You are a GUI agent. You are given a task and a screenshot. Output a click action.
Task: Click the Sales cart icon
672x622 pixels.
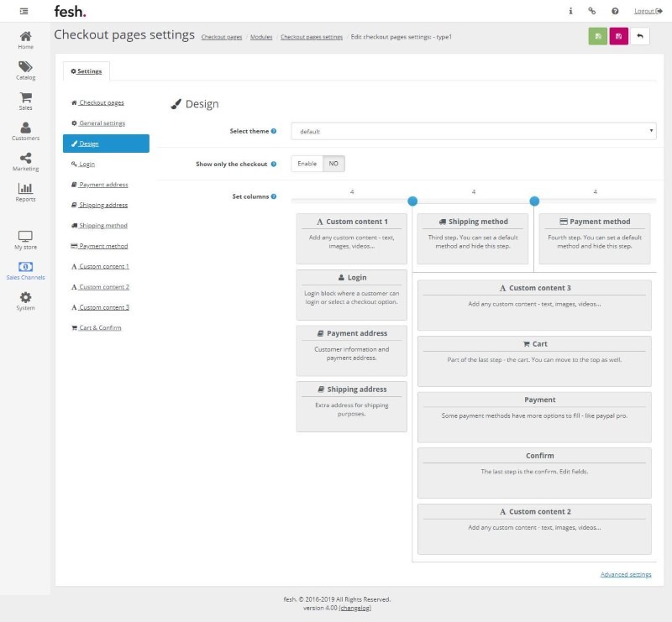tap(25, 101)
